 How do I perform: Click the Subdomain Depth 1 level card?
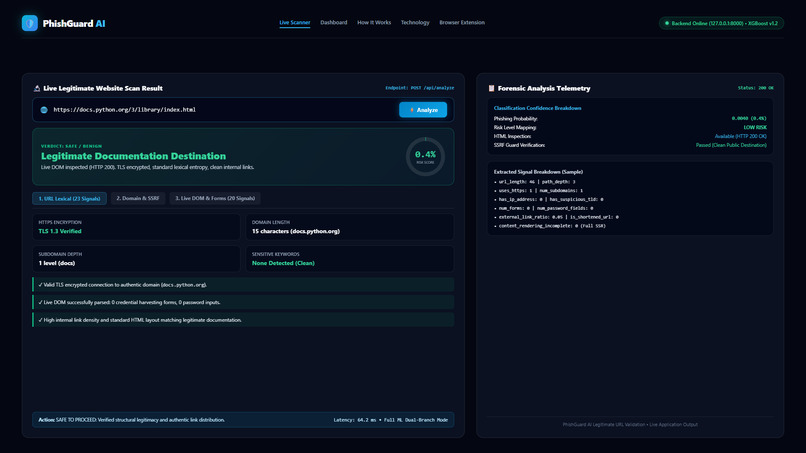coord(136,259)
